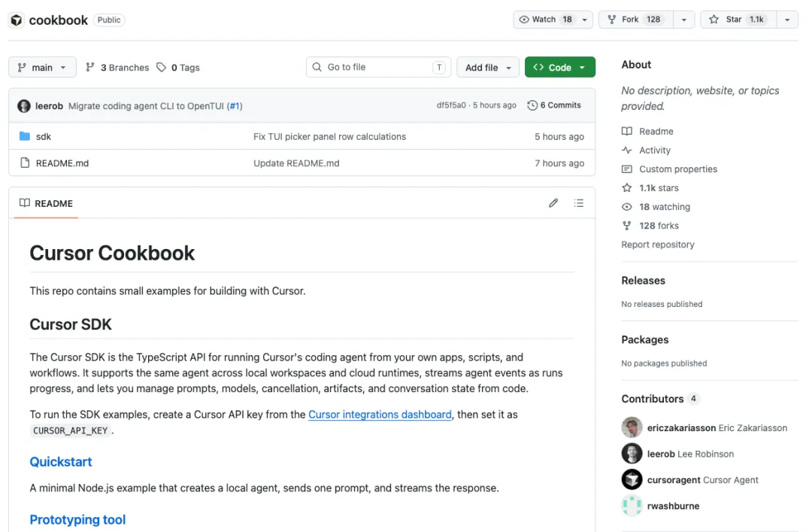Toggle Watch on this repository

pos(545,20)
